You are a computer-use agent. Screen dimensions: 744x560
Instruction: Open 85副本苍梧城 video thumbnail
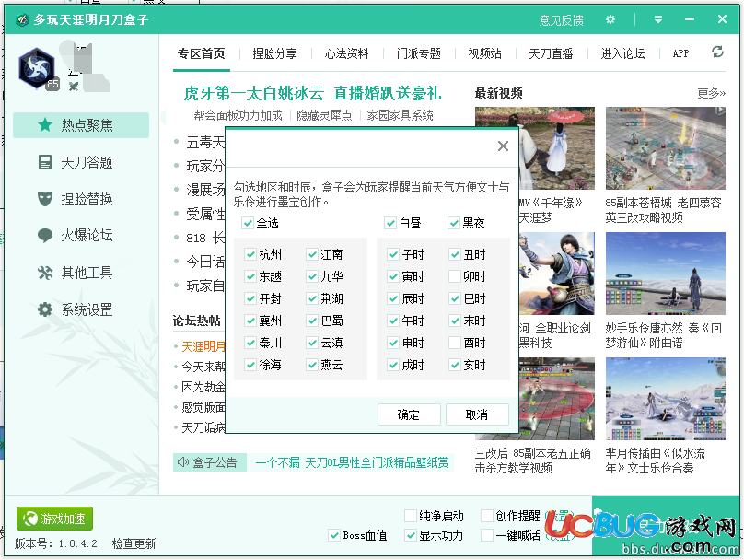tap(665, 148)
